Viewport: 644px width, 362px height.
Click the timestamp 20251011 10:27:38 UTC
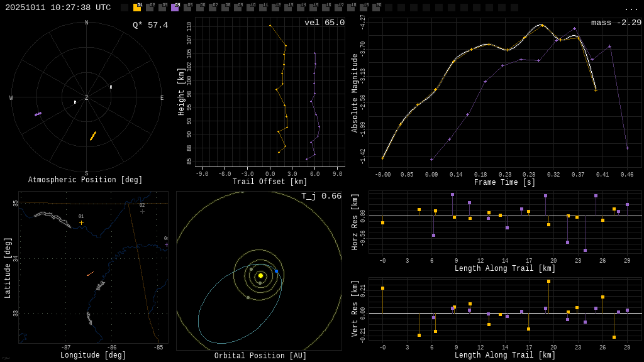[58, 8]
